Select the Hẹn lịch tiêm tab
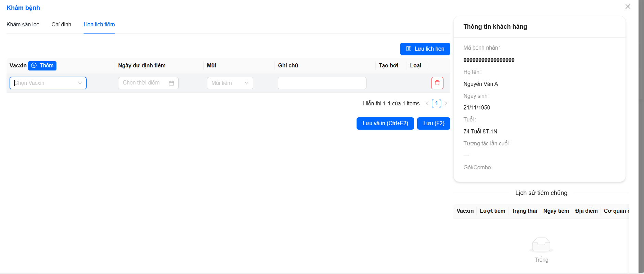Viewport: 644px width, 274px height. tap(99, 25)
